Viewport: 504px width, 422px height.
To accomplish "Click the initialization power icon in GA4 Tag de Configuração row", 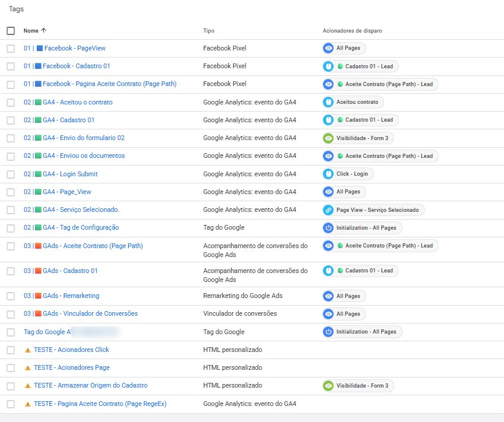I will pyautogui.click(x=328, y=228).
